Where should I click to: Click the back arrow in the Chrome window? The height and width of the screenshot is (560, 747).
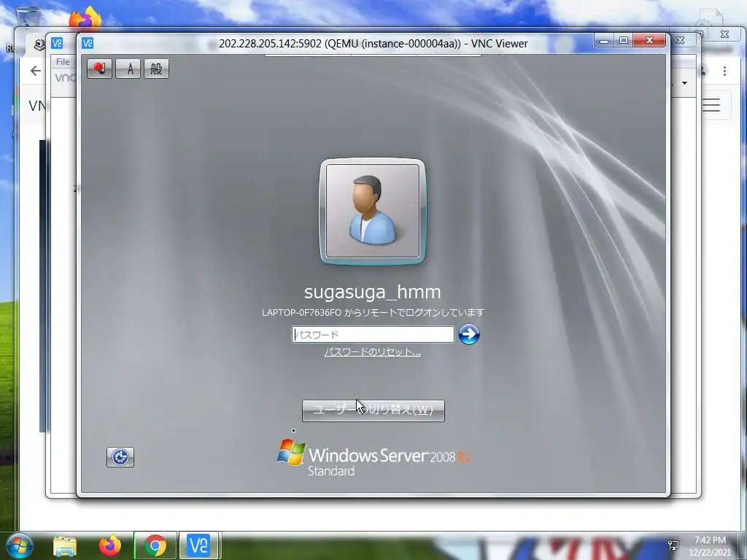[36, 71]
